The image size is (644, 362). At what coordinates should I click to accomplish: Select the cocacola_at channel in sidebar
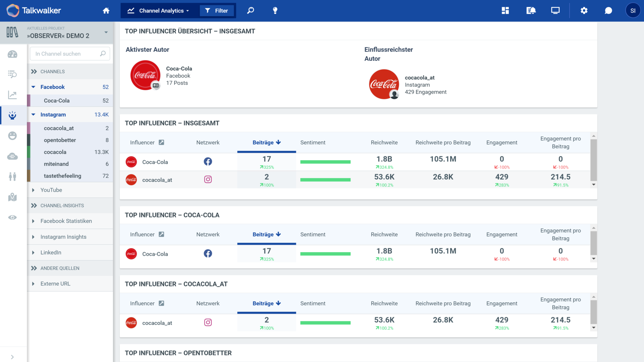click(70, 128)
